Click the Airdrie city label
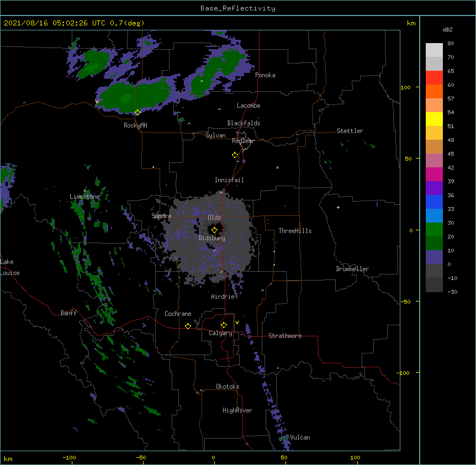 pyautogui.click(x=223, y=297)
